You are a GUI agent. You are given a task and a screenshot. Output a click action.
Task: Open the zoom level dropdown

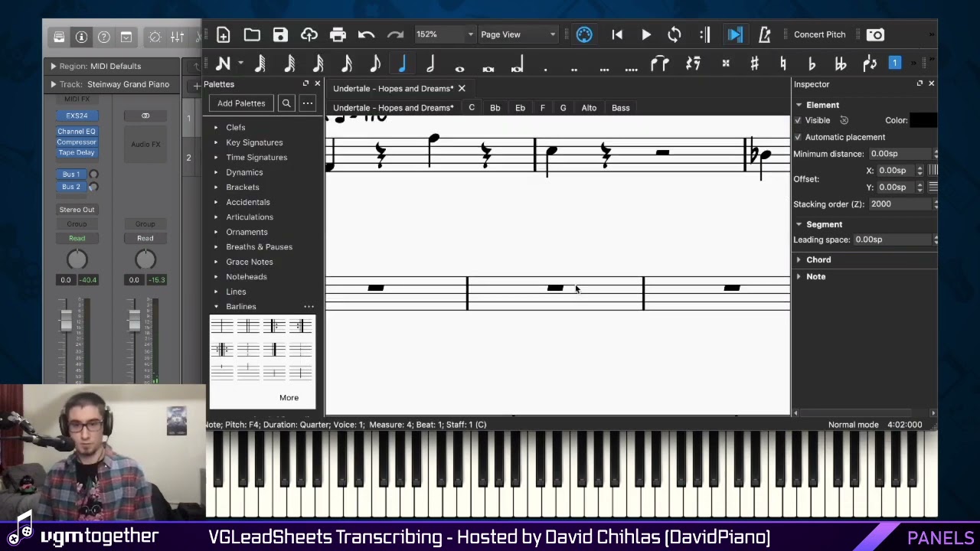[470, 34]
